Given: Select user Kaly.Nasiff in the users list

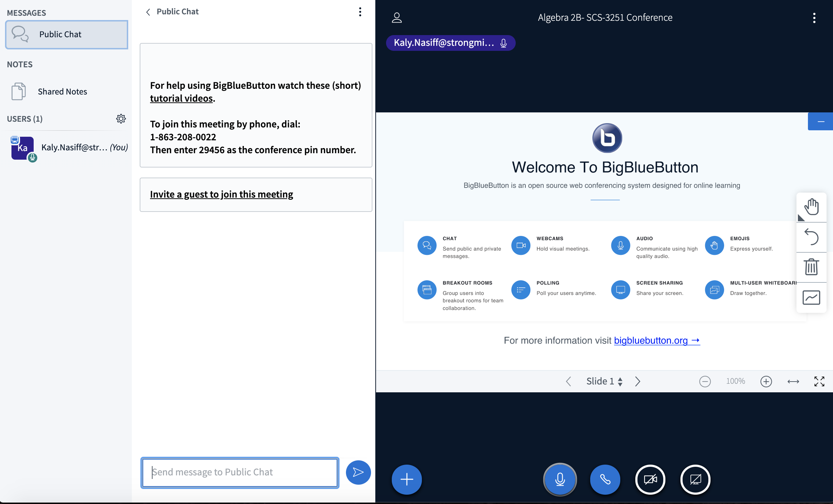Looking at the screenshot, I should point(69,147).
